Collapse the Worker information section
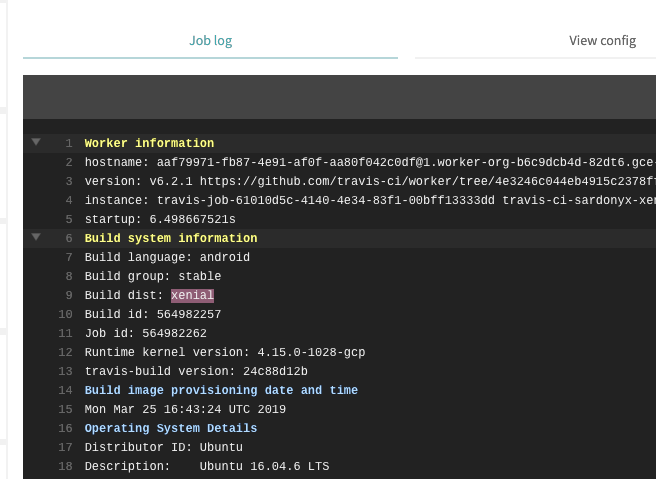 pyautogui.click(x=36, y=142)
